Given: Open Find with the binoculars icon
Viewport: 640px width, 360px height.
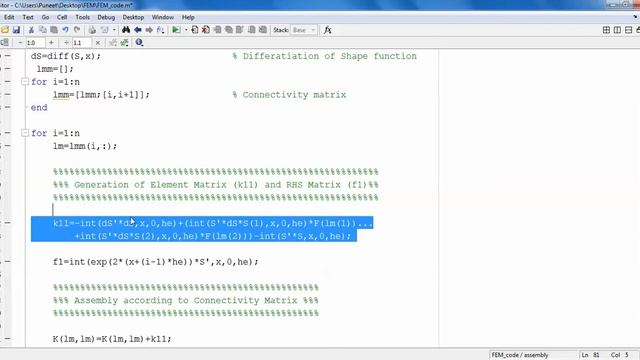Looking at the screenshot, I should pyautogui.click(x=126, y=30).
